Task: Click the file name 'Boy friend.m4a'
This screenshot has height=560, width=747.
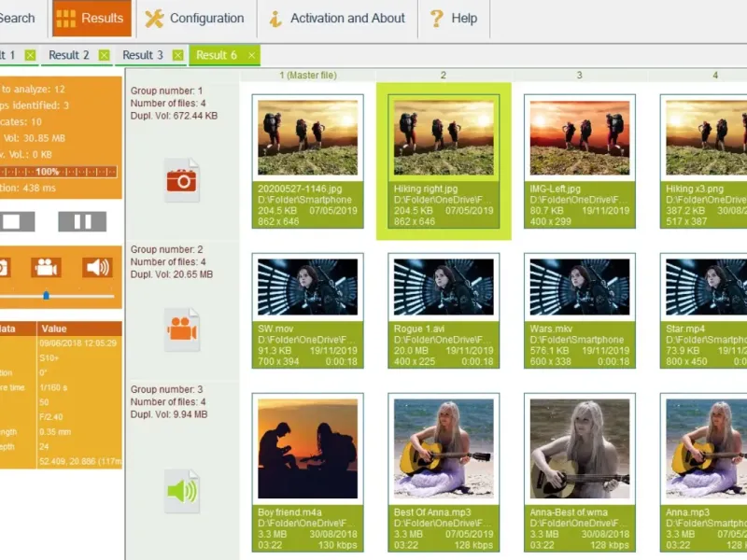Action: (289, 512)
